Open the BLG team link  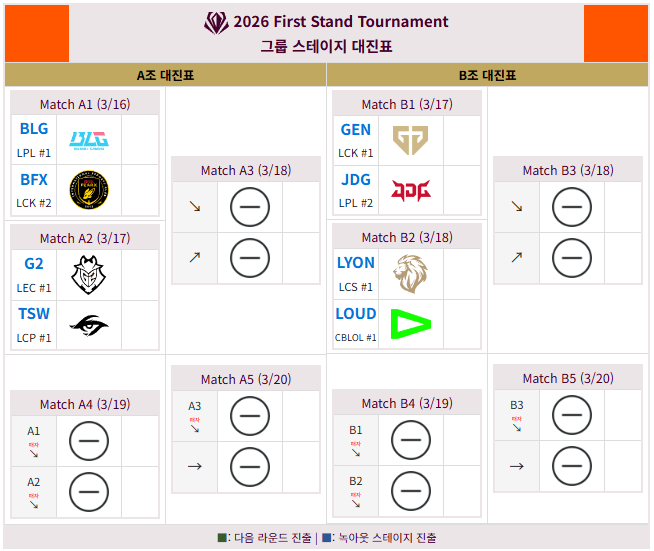[x=33, y=129]
